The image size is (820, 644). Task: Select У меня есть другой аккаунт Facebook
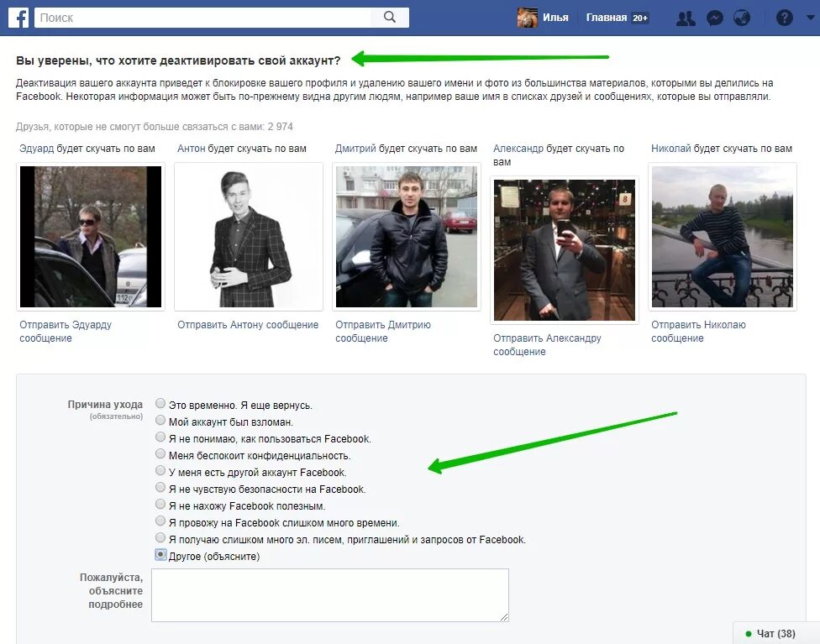pyautogui.click(x=160, y=470)
